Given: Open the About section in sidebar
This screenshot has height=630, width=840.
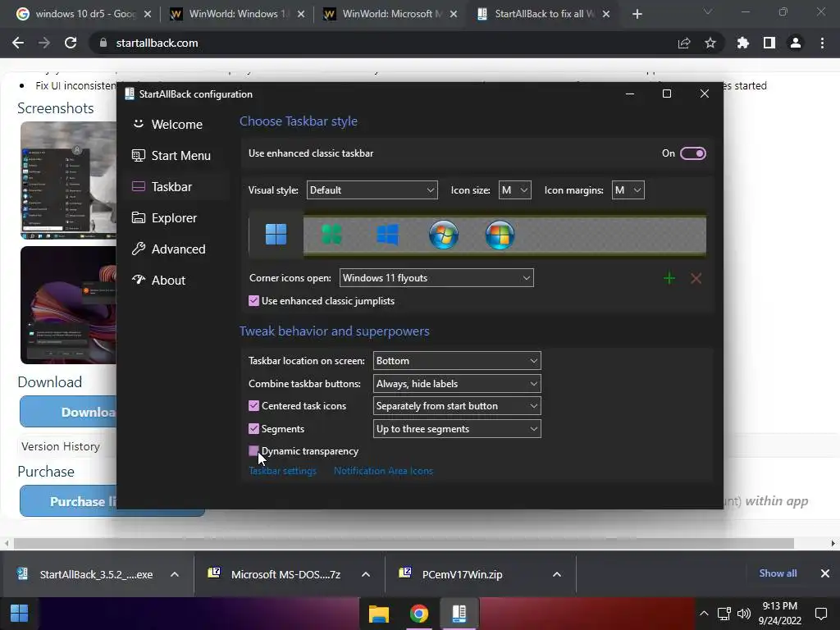Looking at the screenshot, I should tap(176, 280).
